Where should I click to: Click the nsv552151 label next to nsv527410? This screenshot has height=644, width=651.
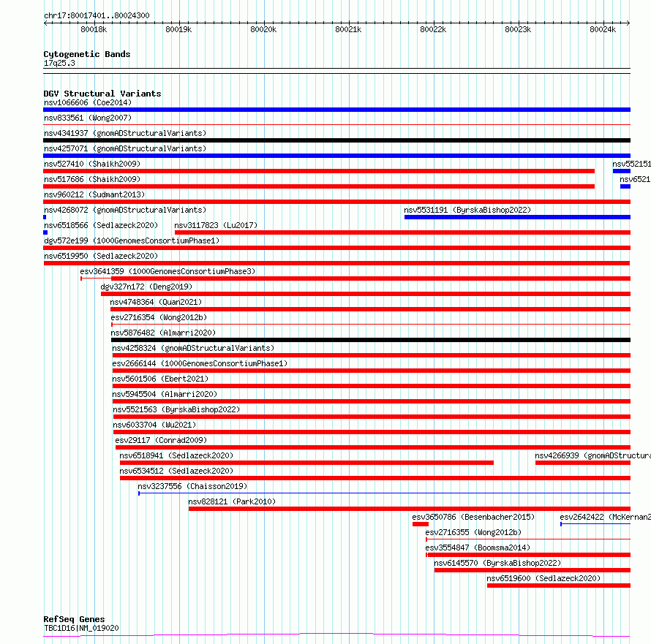631,164
